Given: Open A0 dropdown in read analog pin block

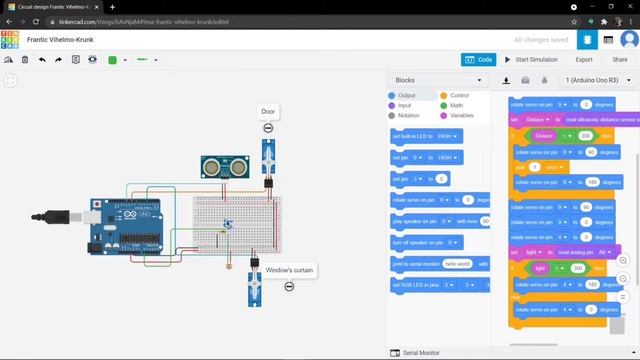Looking at the screenshot, I should click(604, 252).
